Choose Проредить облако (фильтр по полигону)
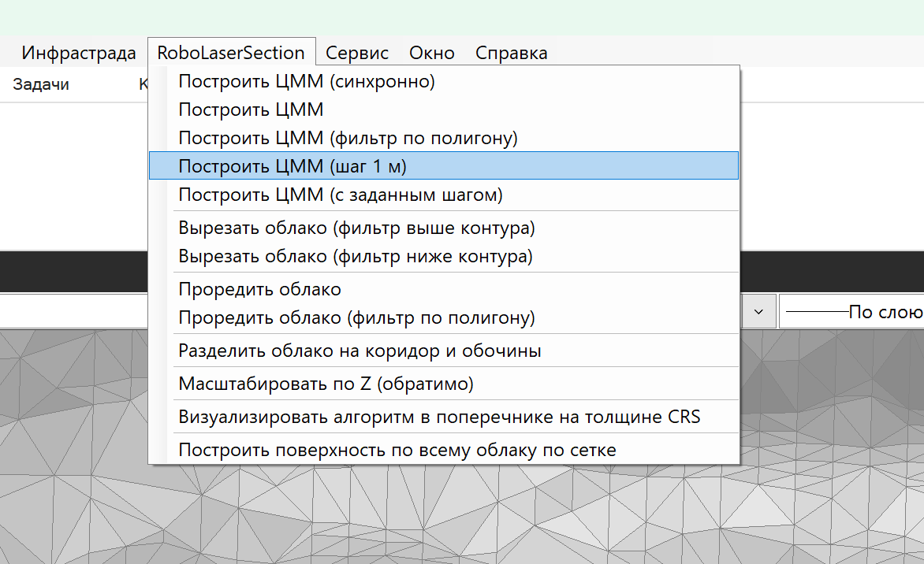 356,317
